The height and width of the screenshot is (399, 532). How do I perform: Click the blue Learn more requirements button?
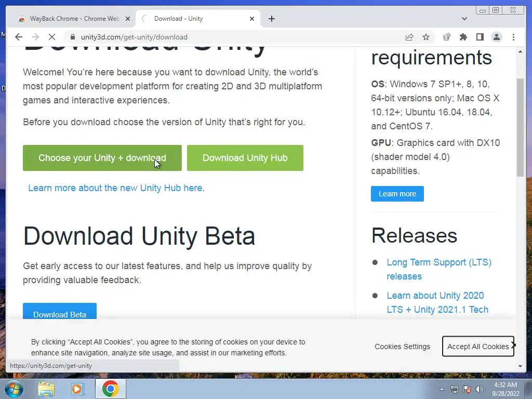pos(397,194)
